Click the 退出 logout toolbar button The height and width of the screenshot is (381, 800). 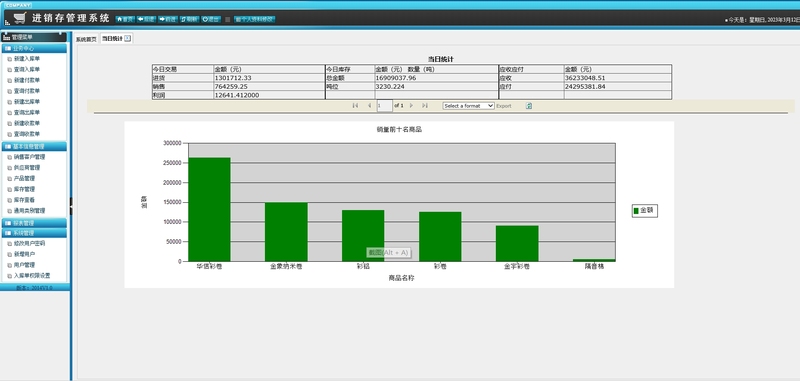tap(211, 19)
